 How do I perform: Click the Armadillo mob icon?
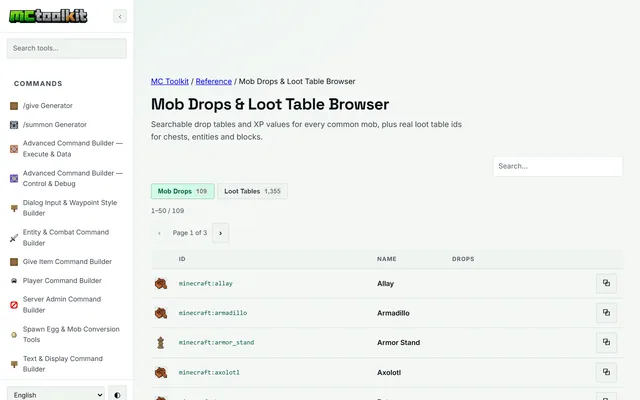click(161, 313)
